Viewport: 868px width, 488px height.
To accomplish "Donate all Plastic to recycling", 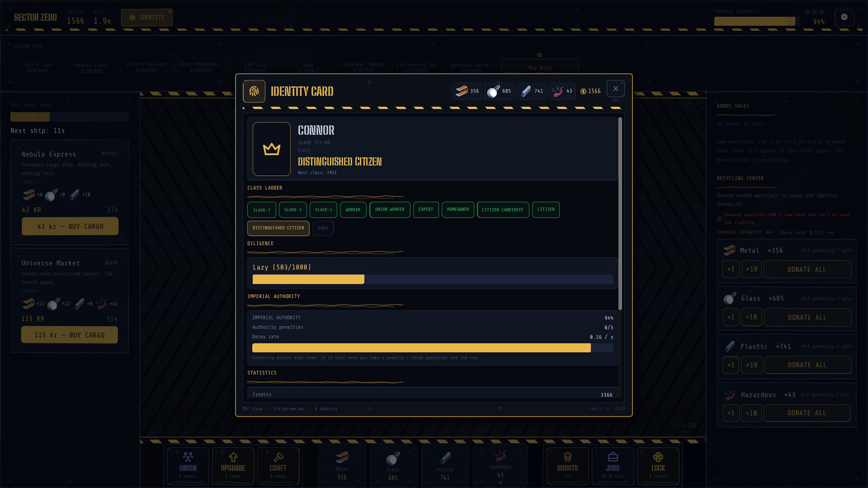I will point(807,365).
